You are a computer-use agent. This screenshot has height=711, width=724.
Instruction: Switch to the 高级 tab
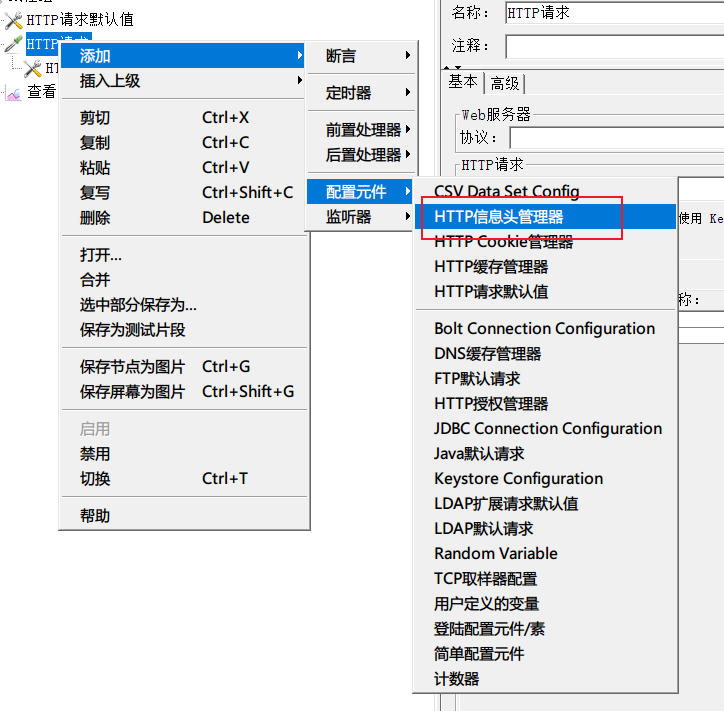coord(505,83)
